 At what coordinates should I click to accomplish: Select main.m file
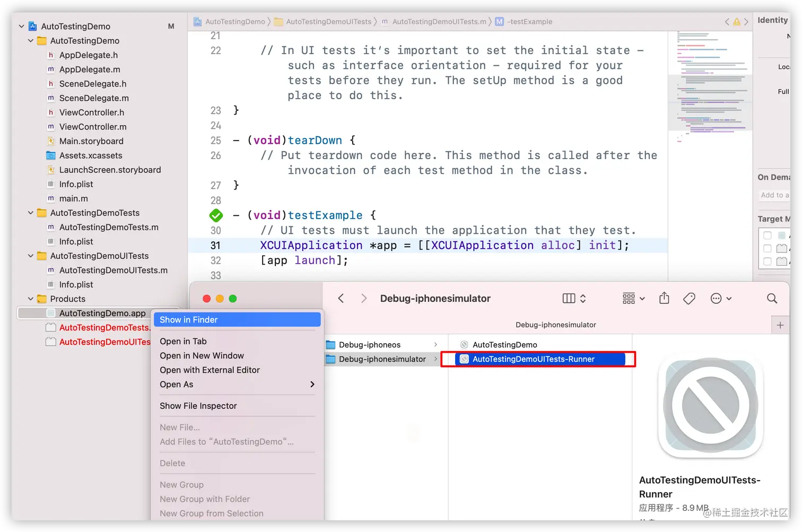coord(74,198)
